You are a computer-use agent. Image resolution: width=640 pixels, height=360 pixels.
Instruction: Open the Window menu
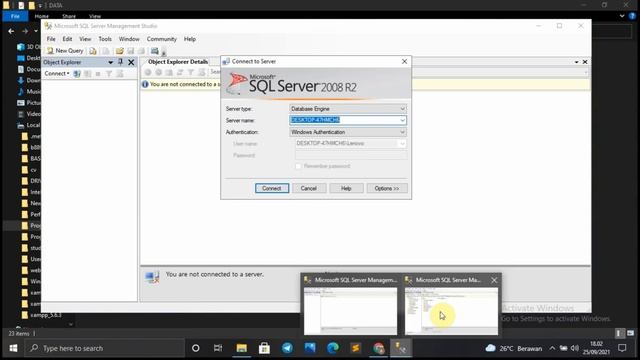click(129, 39)
